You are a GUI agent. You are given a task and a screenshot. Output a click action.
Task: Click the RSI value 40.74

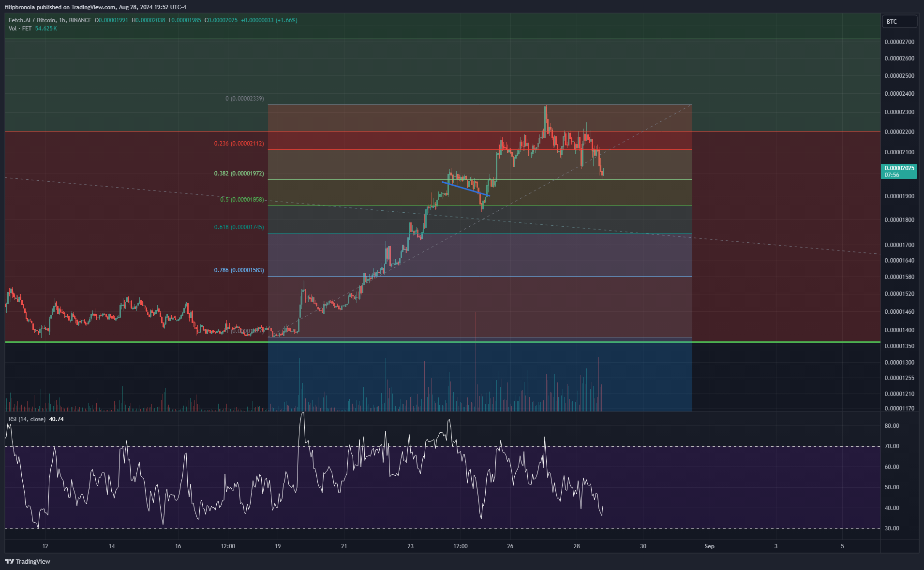click(x=56, y=419)
